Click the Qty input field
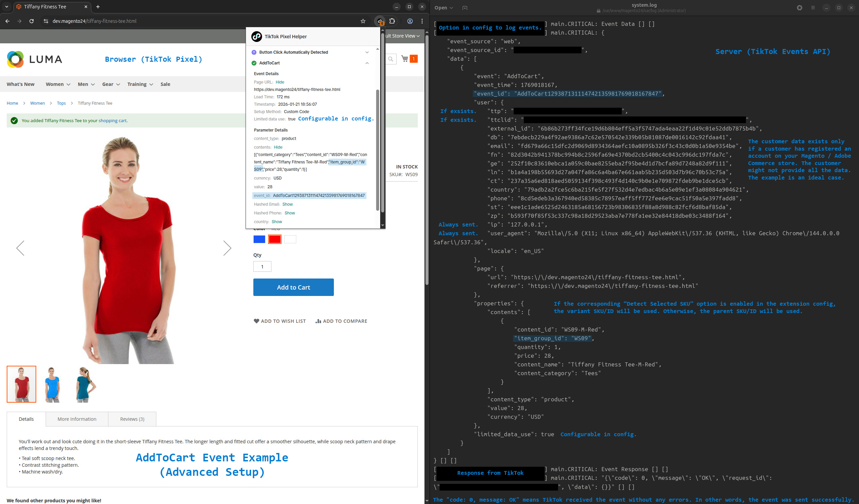Screen dimensions: 859x504 [x=262, y=266]
